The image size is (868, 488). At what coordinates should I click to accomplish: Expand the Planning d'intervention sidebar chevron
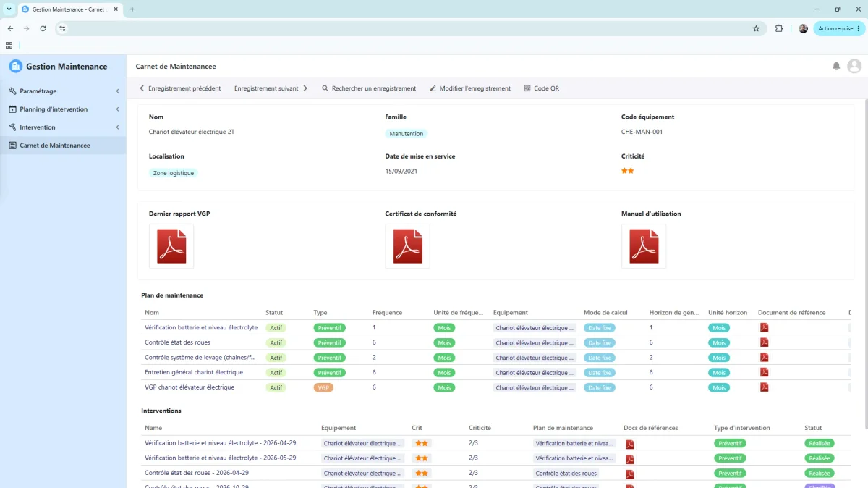117,109
